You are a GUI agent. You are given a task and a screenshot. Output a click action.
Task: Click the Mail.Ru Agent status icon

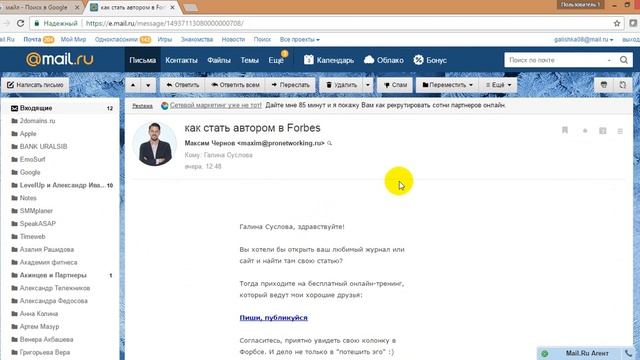[x=544, y=353]
